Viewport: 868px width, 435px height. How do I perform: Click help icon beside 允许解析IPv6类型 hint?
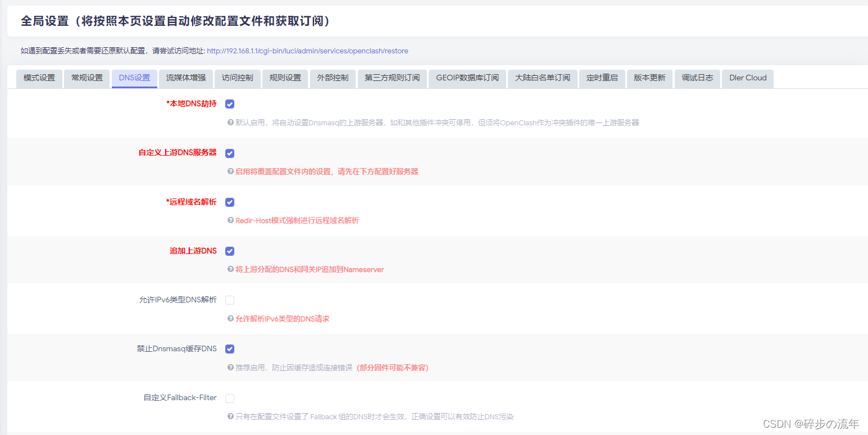[230, 319]
